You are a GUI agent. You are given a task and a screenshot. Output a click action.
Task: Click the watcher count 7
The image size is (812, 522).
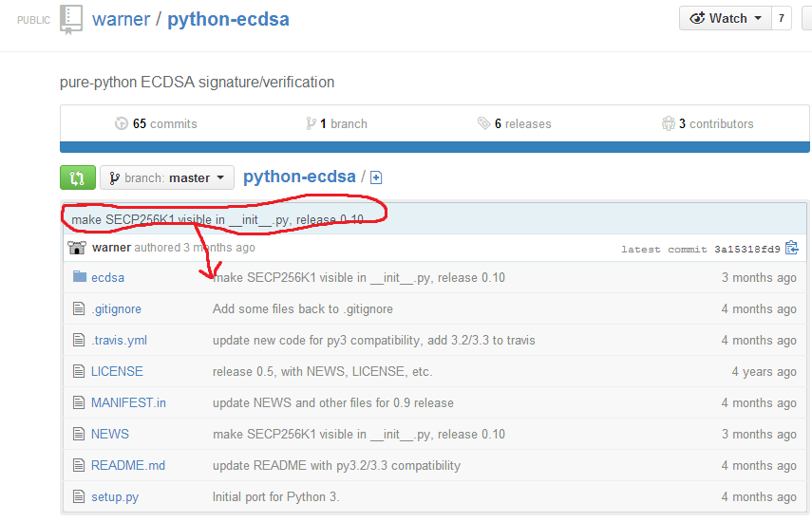[x=782, y=19]
